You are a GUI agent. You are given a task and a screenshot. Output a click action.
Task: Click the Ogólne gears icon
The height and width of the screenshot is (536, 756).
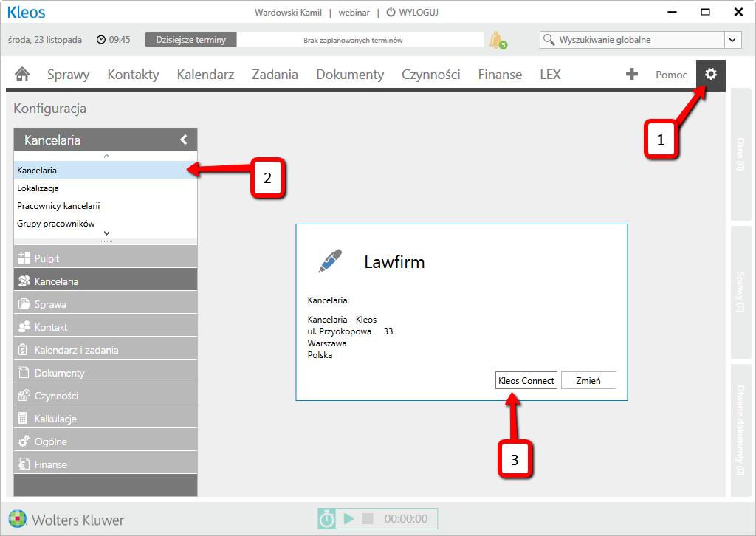click(x=24, y=441)
